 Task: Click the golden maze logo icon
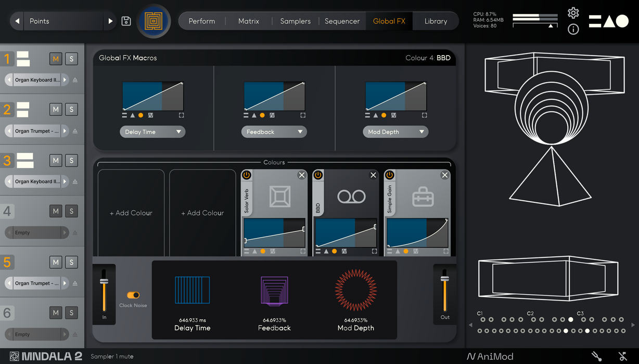coord(154,21)
